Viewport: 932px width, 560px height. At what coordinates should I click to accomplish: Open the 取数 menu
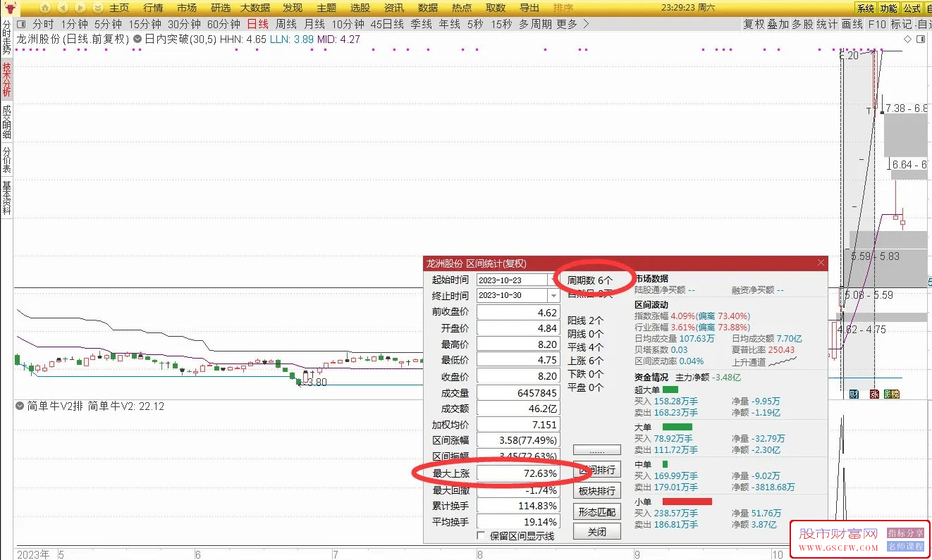[496, 8]
